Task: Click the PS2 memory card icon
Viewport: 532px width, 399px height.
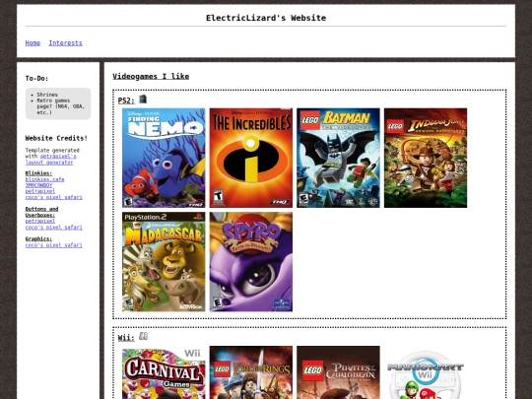Action: (x=143, y=100)
